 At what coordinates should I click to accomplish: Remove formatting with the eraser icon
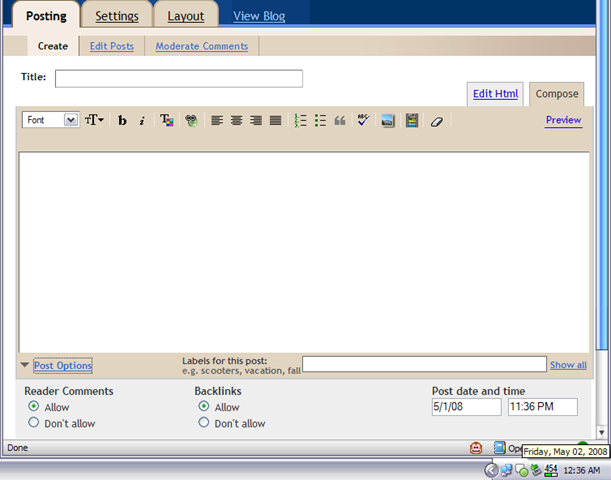pos(437,122)
